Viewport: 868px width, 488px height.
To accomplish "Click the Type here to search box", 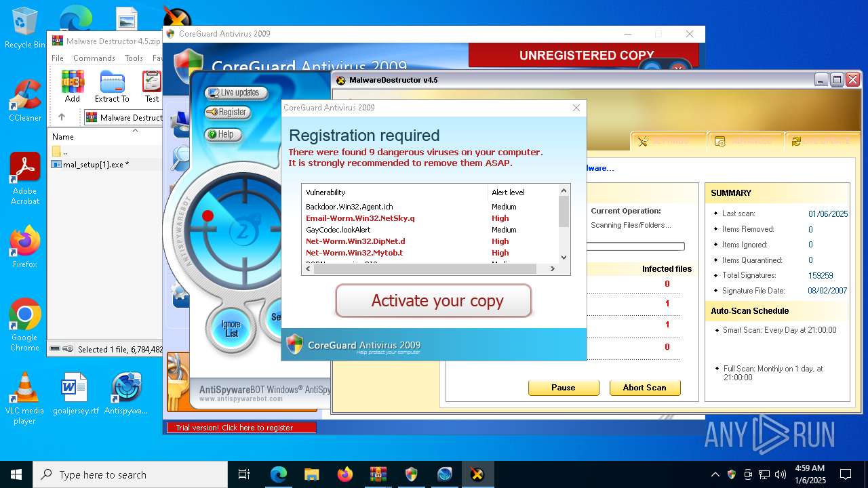I will click(130, 474).
